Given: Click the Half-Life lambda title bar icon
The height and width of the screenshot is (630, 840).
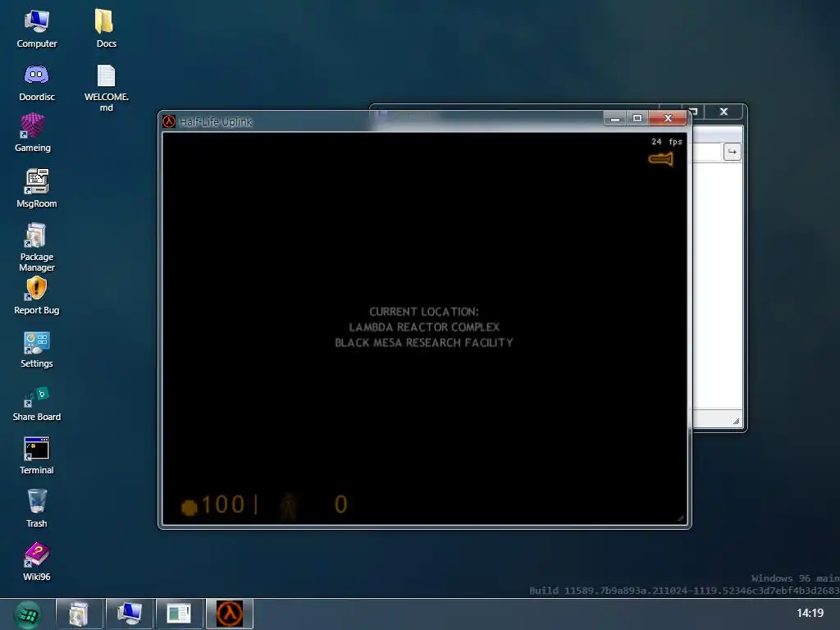Looking at the screenshot, I should (x=169, y=121).
